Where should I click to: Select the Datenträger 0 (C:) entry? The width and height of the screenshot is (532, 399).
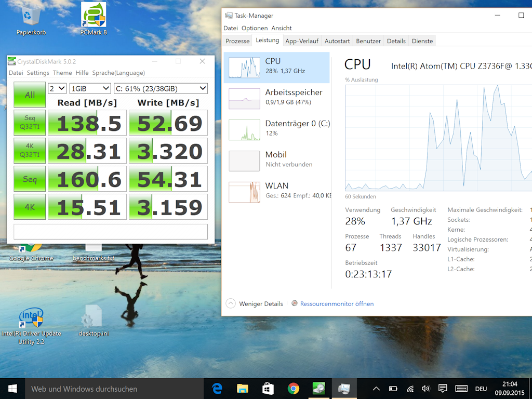(276, 129)
